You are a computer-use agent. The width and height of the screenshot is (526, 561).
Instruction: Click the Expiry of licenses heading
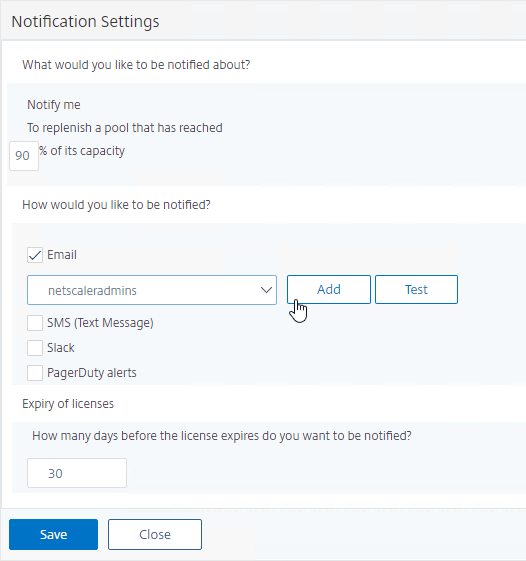pyautogui.click(x=68, y=404)
